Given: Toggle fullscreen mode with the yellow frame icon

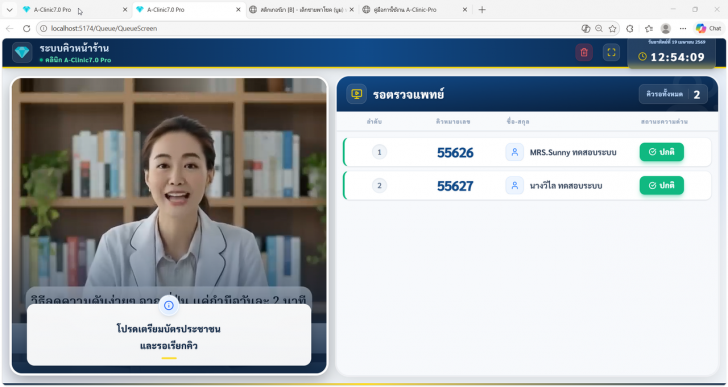Looking at the screenshot, I should 611,52.
